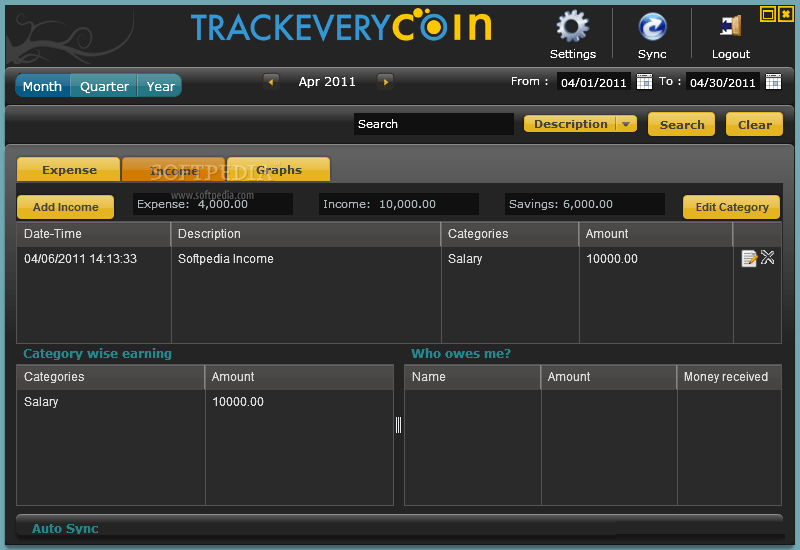Click the From date field 04/01/2011

click(594, 82)
